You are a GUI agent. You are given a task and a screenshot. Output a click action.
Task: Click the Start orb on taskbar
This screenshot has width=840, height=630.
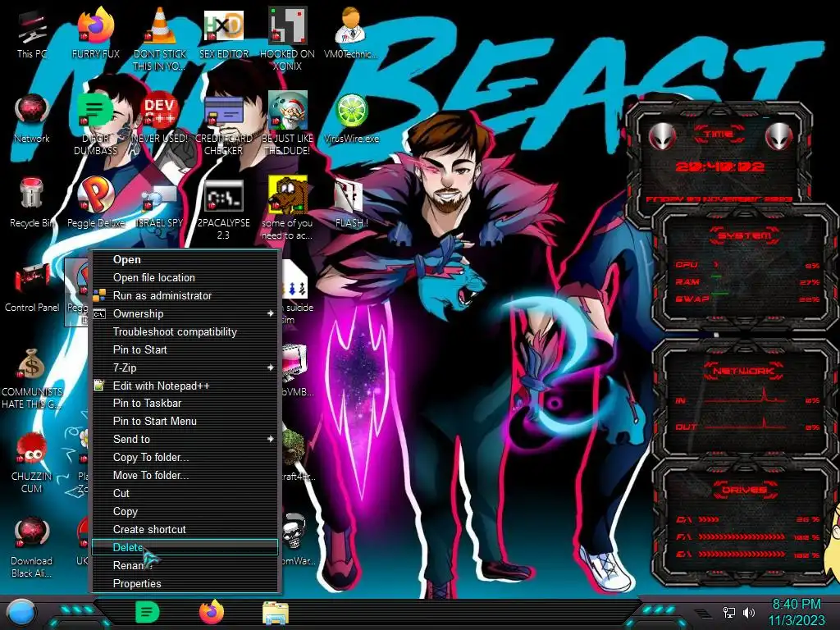point(21,613)
